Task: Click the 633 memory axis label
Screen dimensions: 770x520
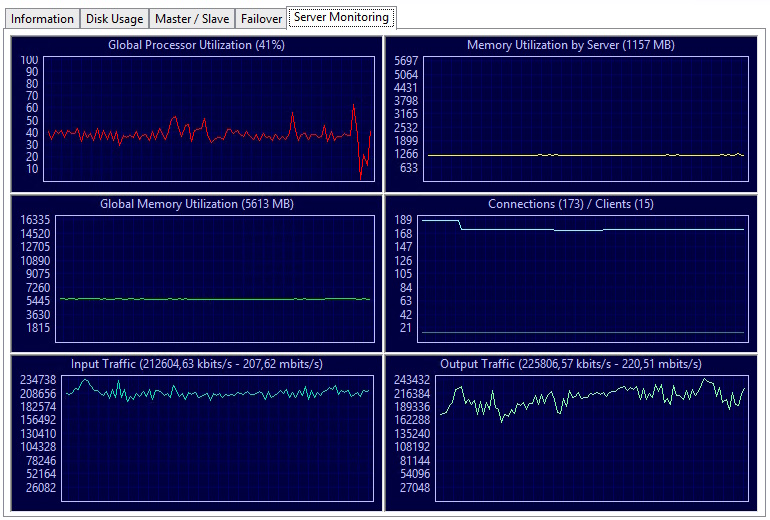Action: pyautogui.click(x=409, y=168)
